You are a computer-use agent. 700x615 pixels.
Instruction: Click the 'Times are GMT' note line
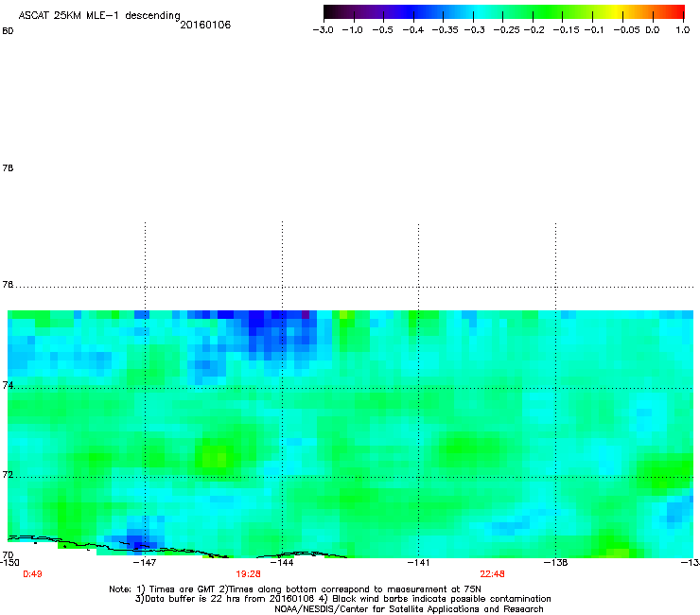tap(295, 589)
